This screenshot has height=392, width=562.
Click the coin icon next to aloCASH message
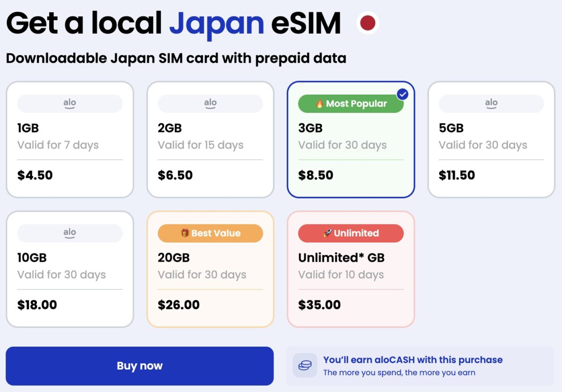[304, 365]
